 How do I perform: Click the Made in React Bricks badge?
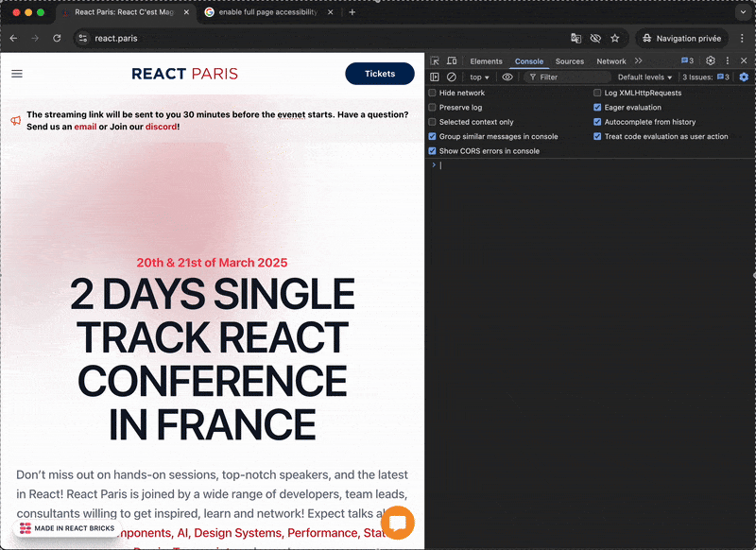(x=67, y=528)
